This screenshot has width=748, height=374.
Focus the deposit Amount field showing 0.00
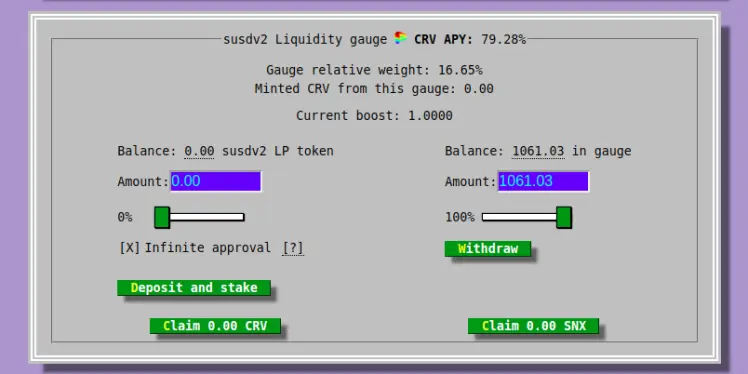(216, 181)
